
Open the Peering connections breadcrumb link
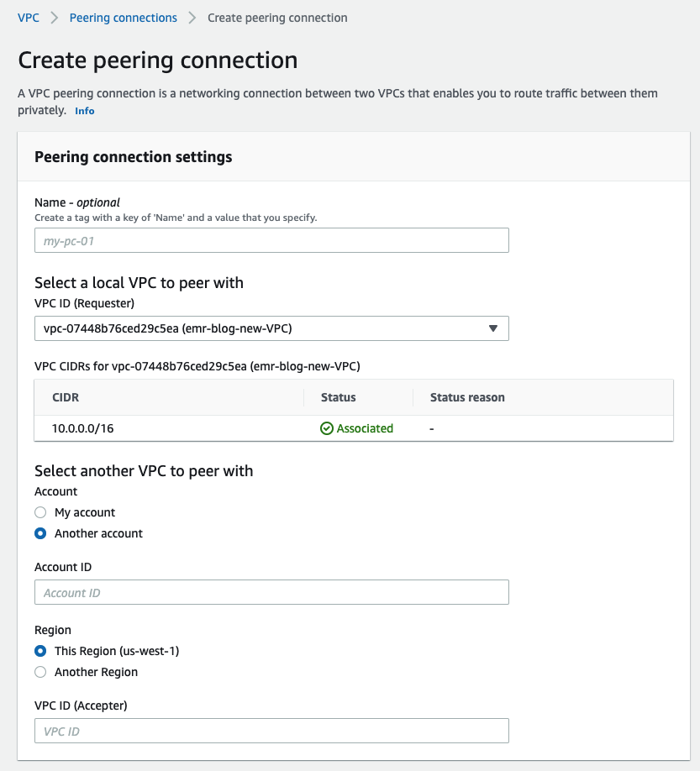124,18
